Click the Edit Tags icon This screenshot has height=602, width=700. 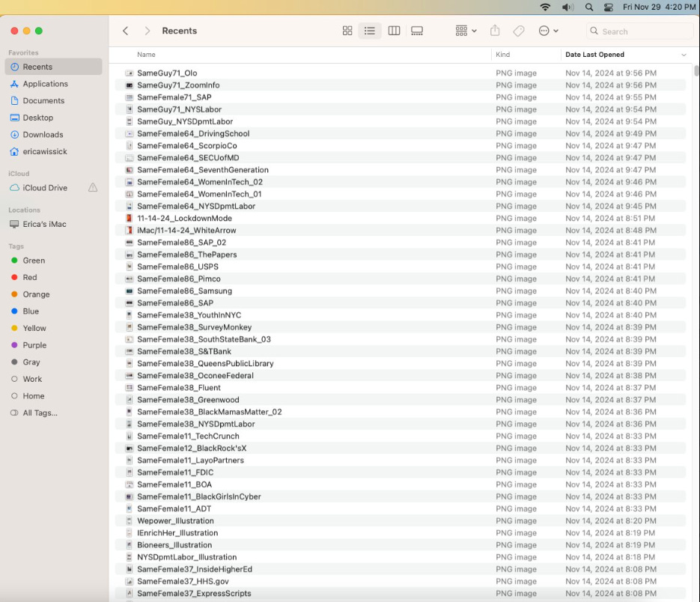[519, 31]
